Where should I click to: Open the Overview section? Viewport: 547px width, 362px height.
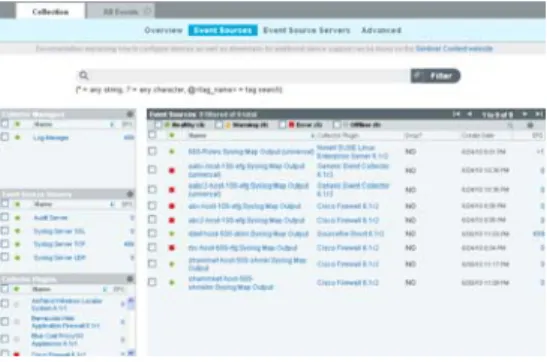(x=163, y=30)
